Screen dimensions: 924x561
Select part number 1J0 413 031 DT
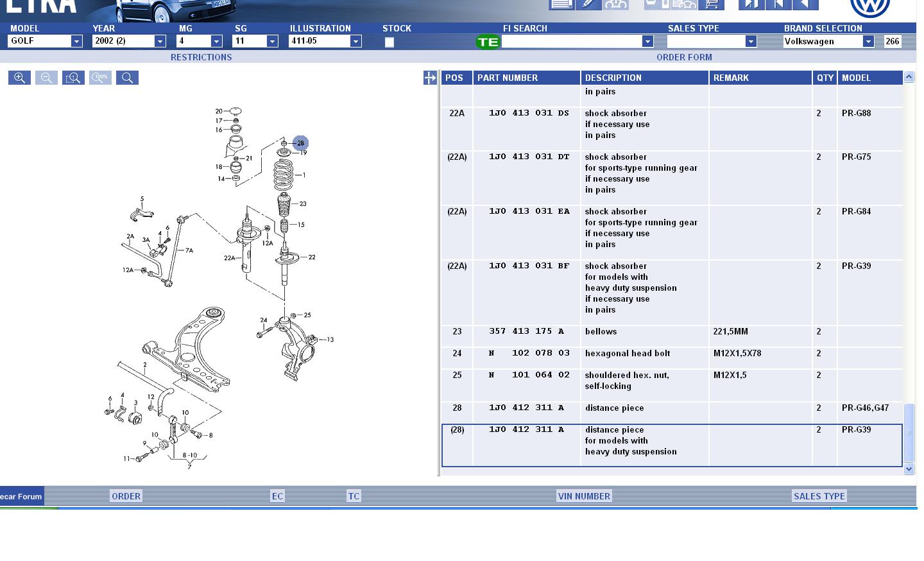point(529,157)
